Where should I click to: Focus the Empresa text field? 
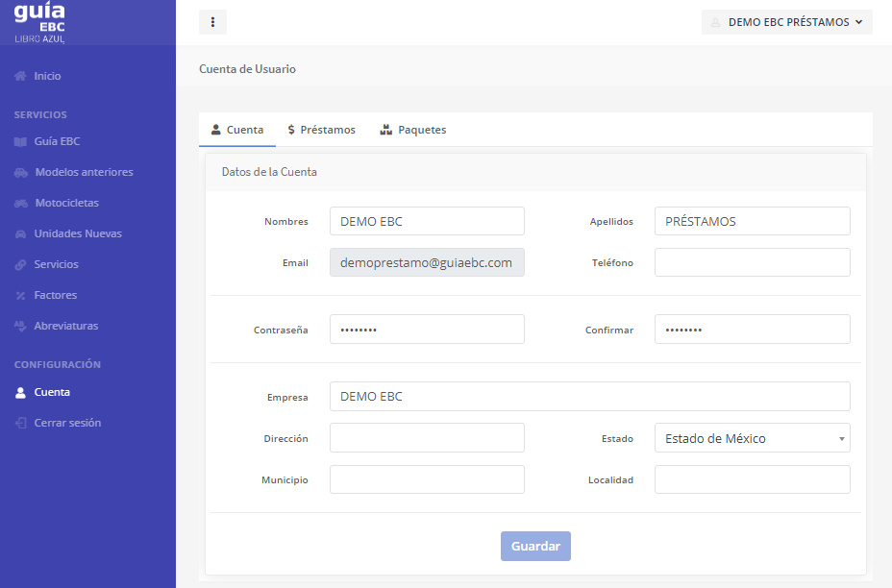pyautogui.click(x=589, y=396)
